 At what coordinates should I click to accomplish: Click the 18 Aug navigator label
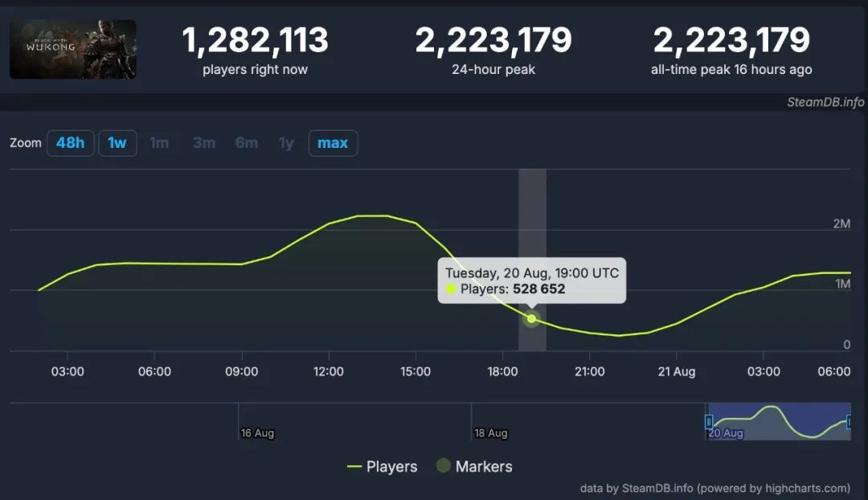pyautogui.click(x=490, y=433)
